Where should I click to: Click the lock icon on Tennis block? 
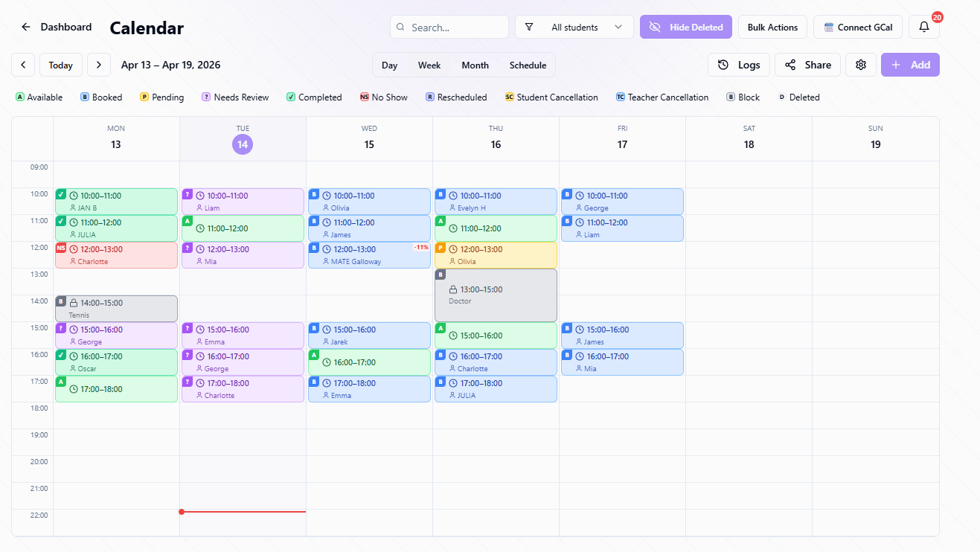tap(74, 303)
